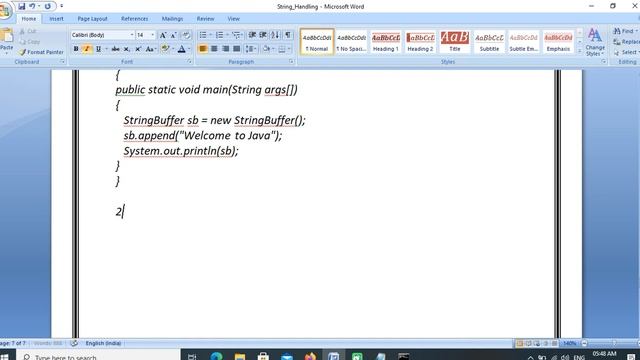Viewport: 640px width, 360px height.
Task: Click the Numbering list icon
Action: tap(219, 35)
